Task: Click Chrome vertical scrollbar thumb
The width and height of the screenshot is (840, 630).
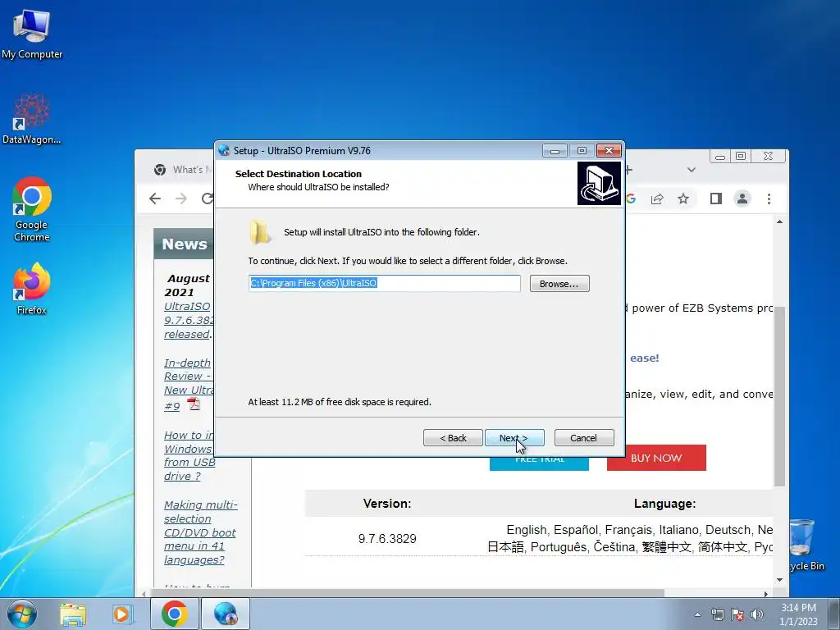Action: pos(779,396)
